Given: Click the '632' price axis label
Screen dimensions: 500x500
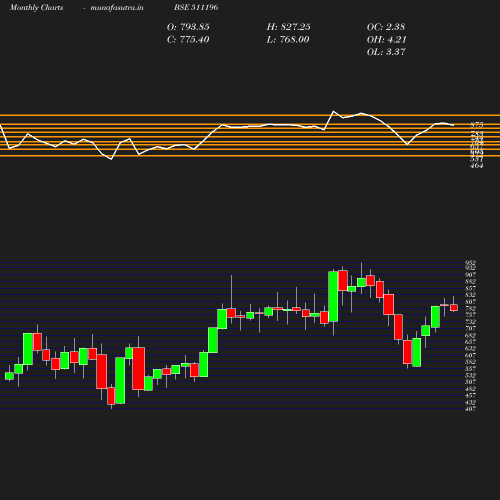Looking at the screenshot, I should (x=471, y=348).
